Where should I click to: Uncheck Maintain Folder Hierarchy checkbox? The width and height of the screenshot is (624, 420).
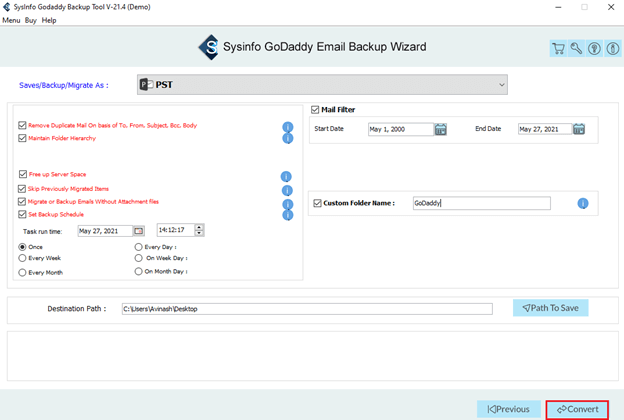click(x=22, y=138)
